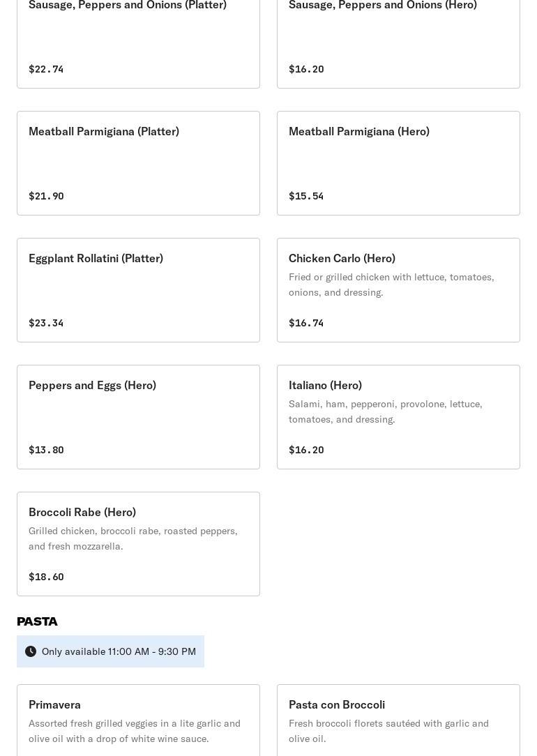The image size is (537, 756).
Task: Choose the Eggplant Rollatini (Platter) item
Action: [x=138, y=290]
